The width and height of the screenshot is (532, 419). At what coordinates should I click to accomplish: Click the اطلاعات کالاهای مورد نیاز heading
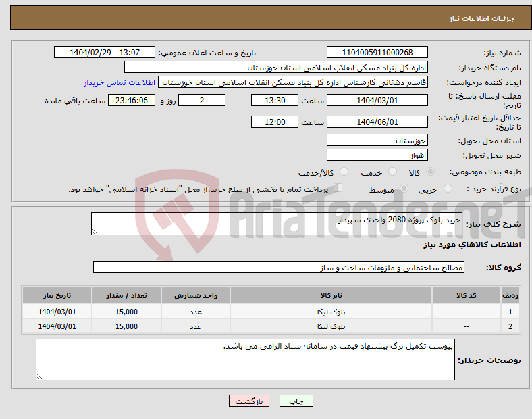pyautogui.click(x=472, y=245)
